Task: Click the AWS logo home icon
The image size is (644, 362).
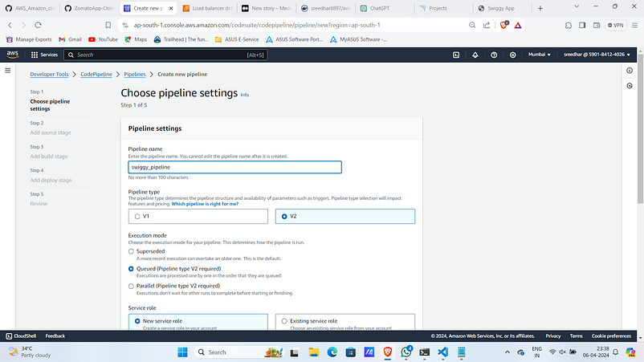Action: pos(13,55)
